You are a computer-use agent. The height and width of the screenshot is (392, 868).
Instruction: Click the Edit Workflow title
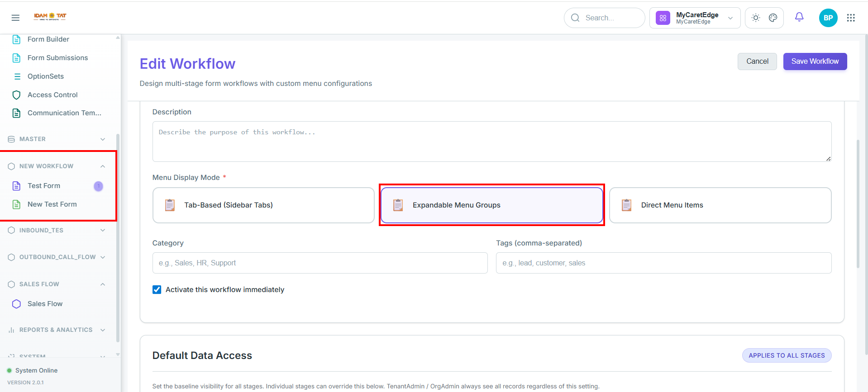coord(187,64)
